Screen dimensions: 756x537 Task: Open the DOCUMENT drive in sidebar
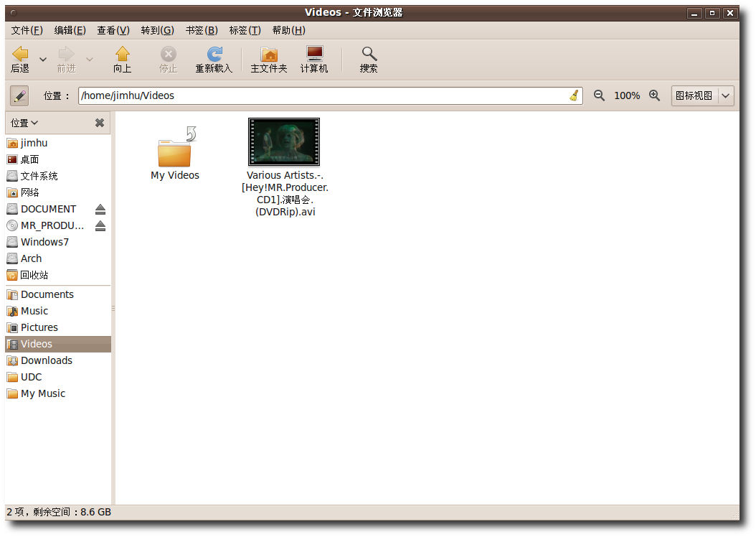[48, 209]
